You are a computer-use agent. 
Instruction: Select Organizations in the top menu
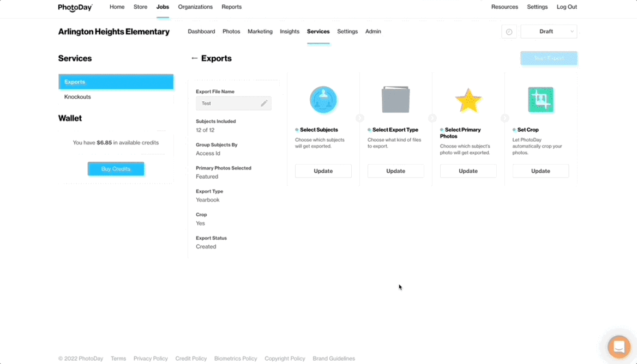195,7
